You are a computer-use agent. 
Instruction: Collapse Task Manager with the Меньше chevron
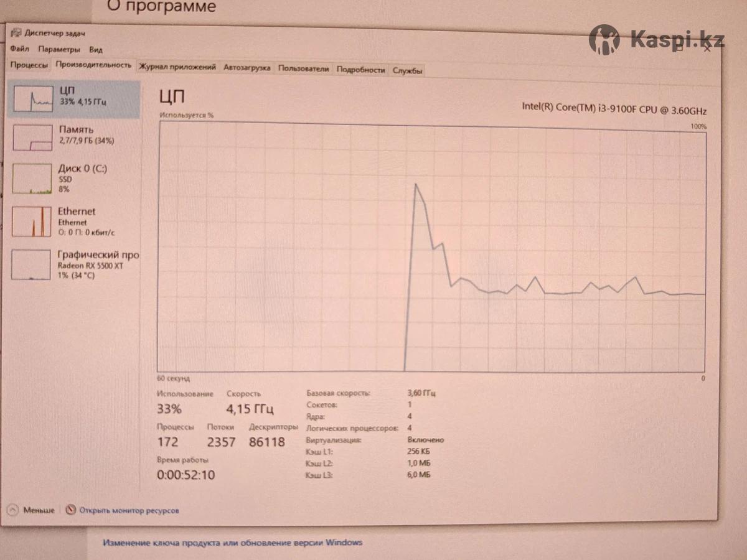(12, 510)
